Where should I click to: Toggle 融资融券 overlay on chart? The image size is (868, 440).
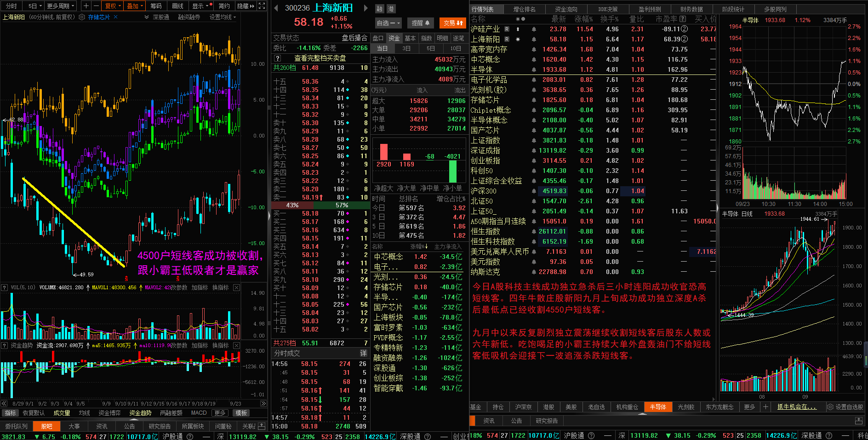click(189, 17)
